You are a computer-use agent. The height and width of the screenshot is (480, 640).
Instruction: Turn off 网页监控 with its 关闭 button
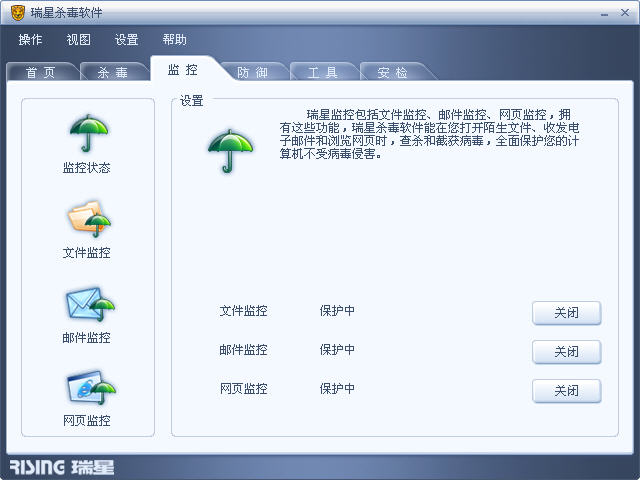(567, 391)
